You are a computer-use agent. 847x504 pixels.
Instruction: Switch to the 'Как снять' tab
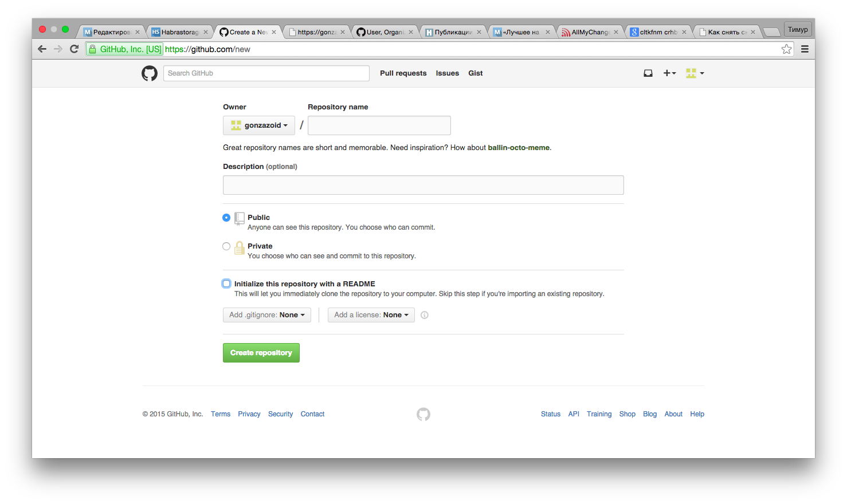pos(726,32)
